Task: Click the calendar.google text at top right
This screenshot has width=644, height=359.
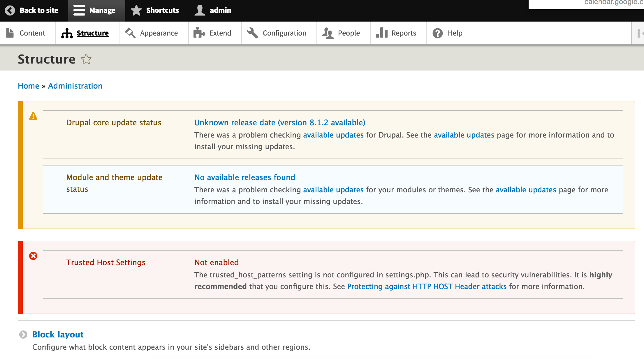Action: (x=614, y=3)
